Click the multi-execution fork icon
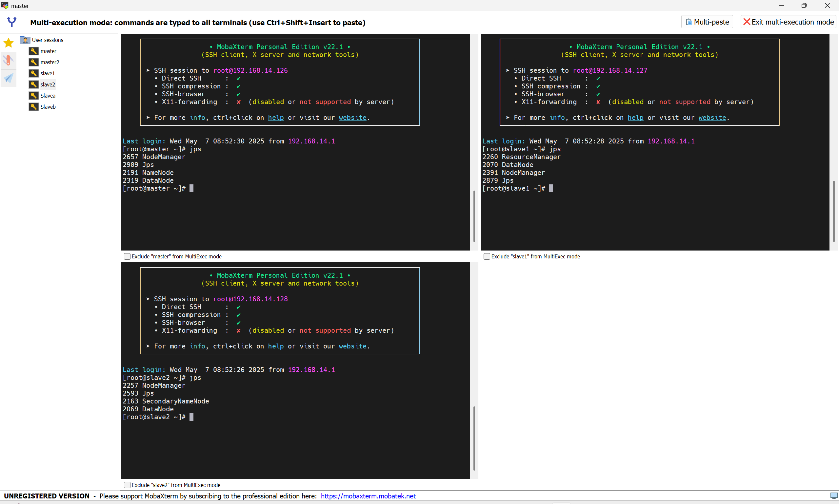 click(x=12, y=22)
